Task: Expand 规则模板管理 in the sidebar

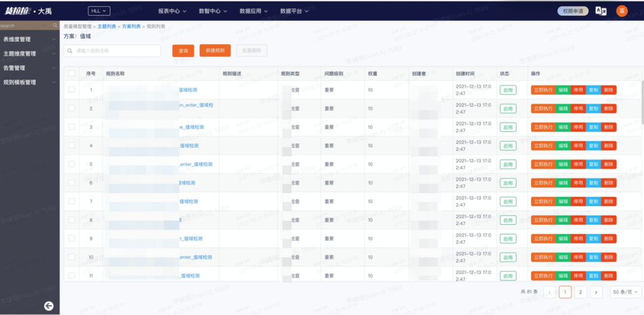Action: (30, 82)
